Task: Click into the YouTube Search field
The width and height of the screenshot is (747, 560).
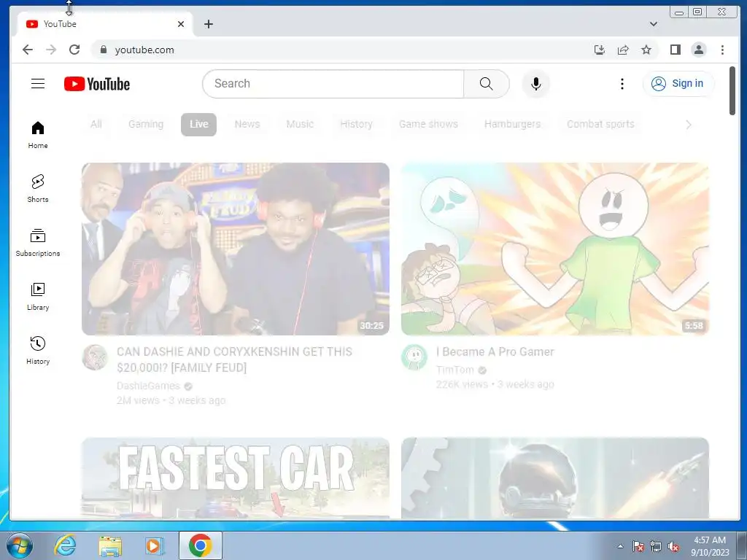Action: [x=333, y=84]
